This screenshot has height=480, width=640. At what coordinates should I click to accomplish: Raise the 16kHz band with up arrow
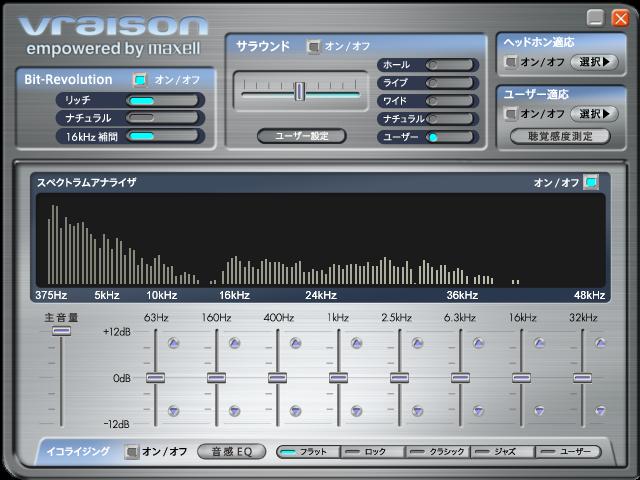click(540, 343)
